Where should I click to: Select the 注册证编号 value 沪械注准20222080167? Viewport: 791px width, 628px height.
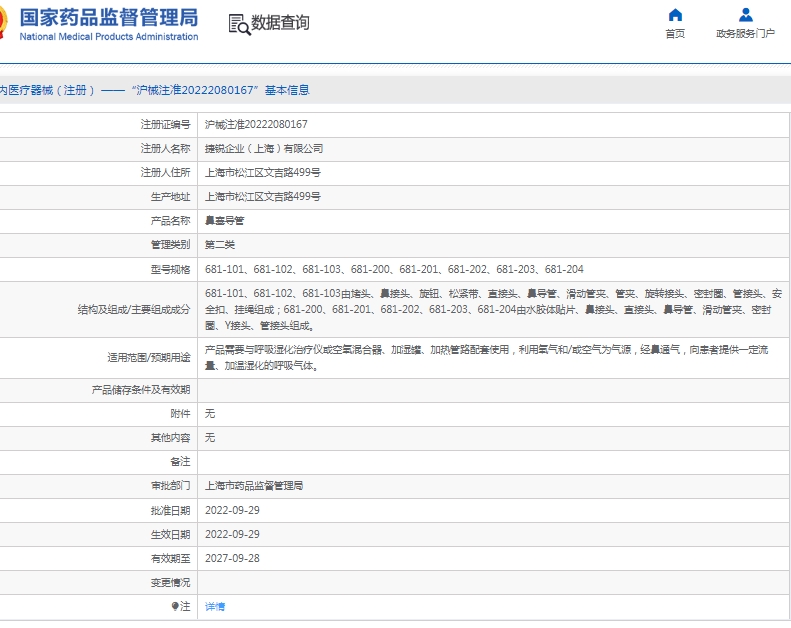[x=256, y=125]
